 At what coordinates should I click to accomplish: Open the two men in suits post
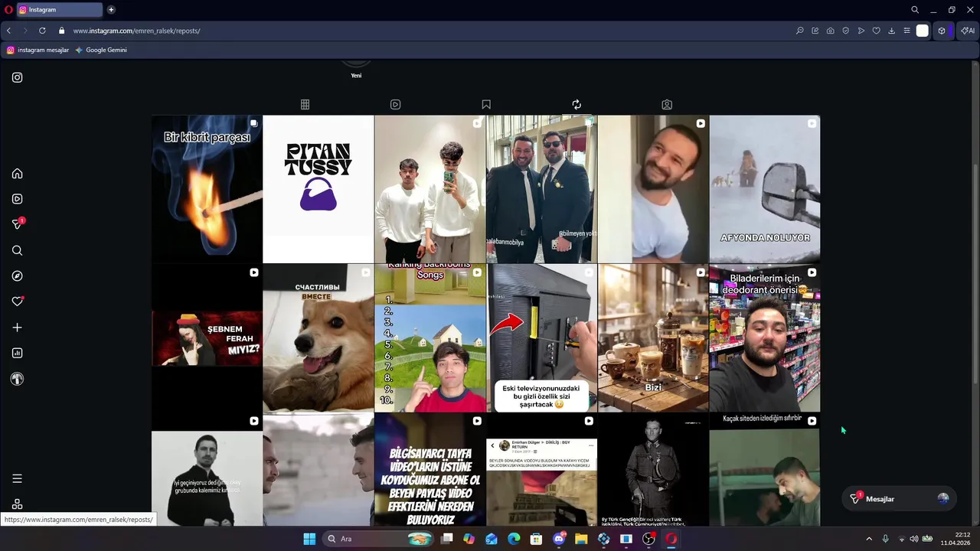(542, 189)
